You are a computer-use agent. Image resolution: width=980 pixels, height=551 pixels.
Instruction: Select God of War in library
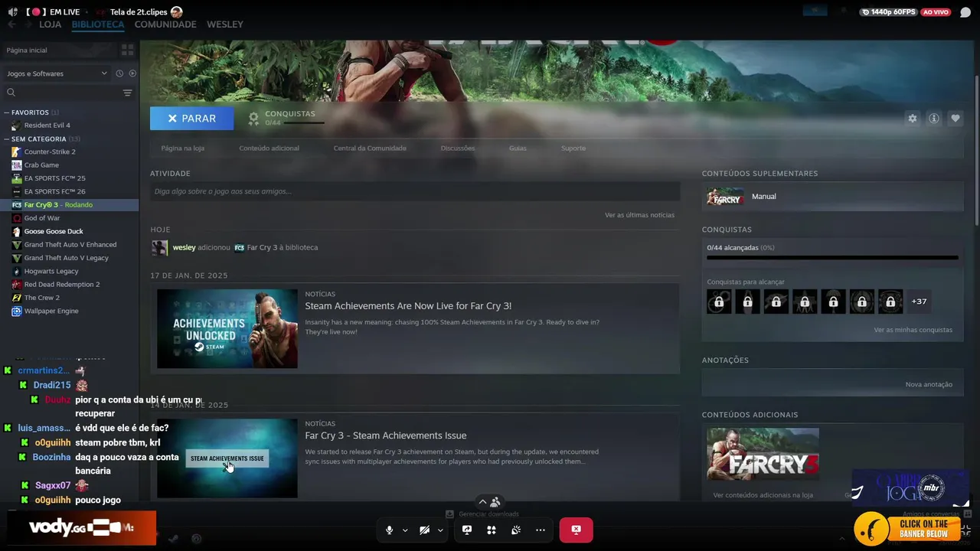coord(41,218)
